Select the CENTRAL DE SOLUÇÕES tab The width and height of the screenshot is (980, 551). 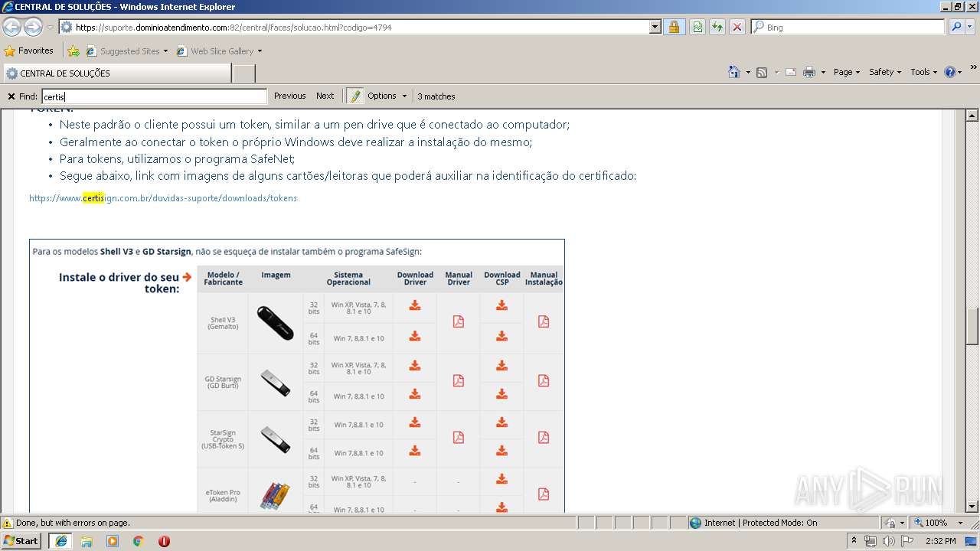pyautogui.click(x=116, y=73)
